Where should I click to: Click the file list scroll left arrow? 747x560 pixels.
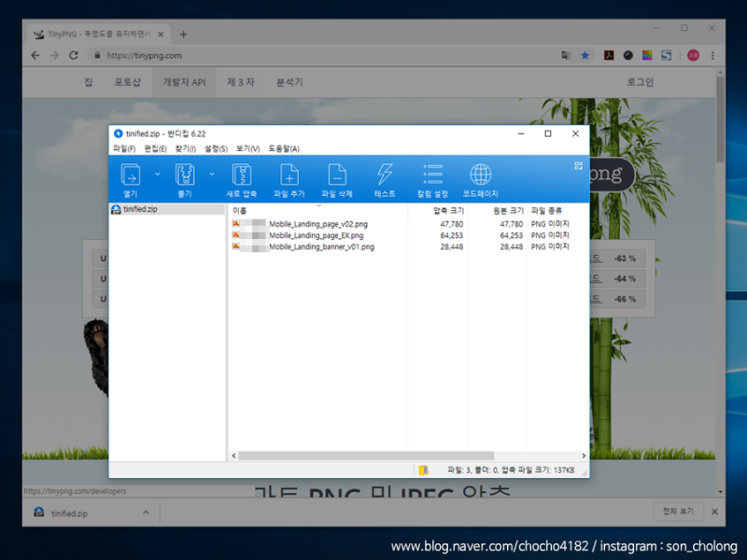[233, 455]
